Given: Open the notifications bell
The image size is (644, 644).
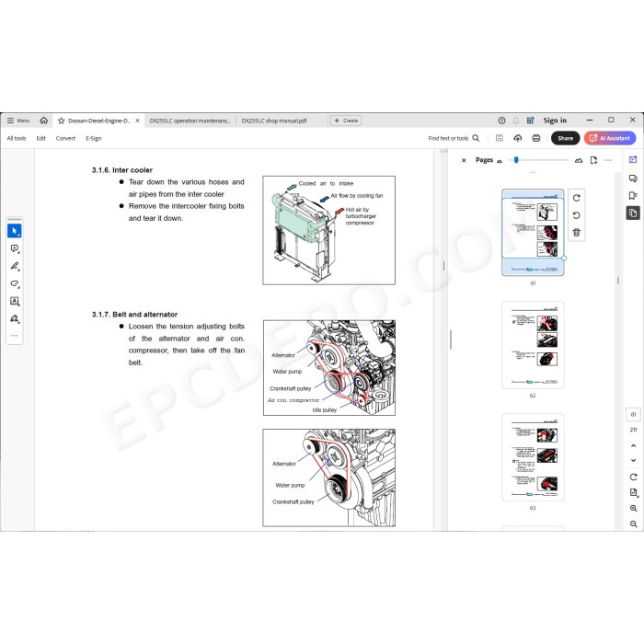Looking at the screenshot, I should (x=516, y=121).
